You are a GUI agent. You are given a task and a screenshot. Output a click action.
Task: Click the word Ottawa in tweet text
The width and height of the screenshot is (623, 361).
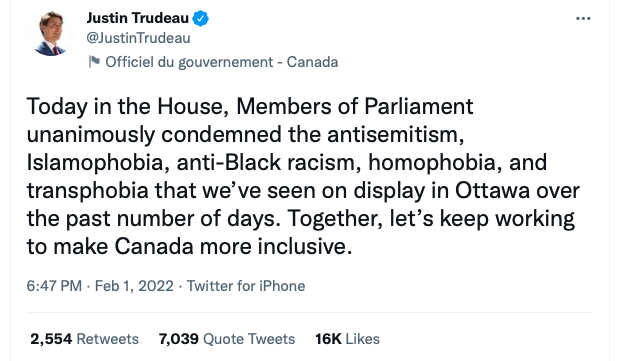click(x=492, y=191)
